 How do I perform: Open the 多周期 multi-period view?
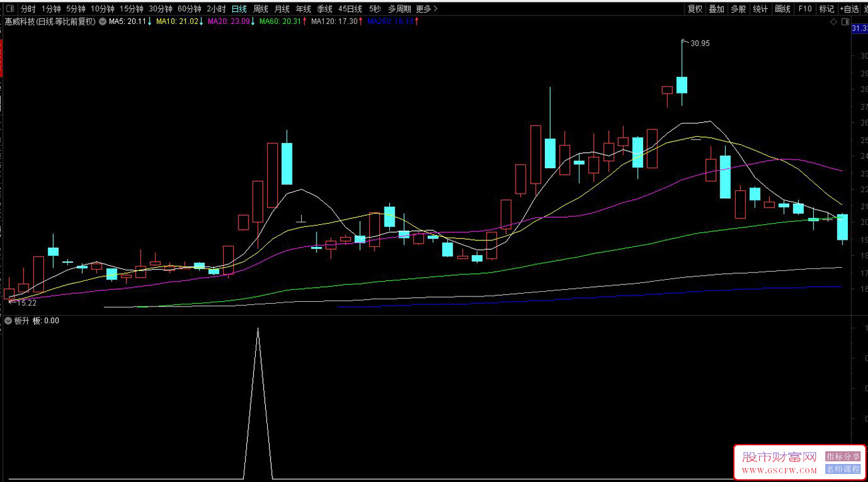pyautogui.click(x=399, y=9)
